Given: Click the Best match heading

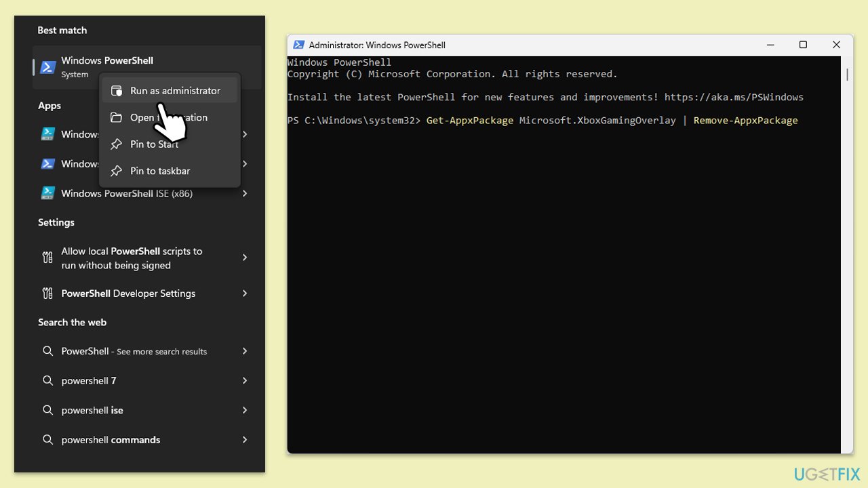Looking at the screenshot, I should tap(62, 30).
